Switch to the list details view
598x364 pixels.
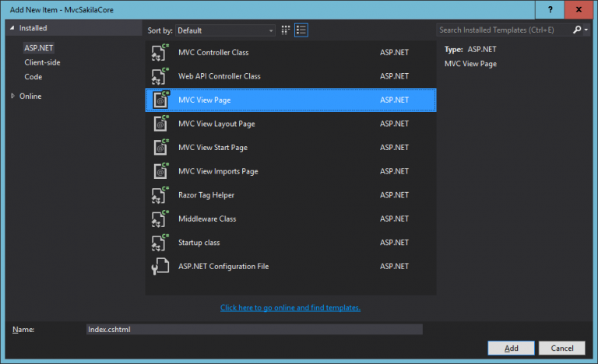[x=301, y=30]
